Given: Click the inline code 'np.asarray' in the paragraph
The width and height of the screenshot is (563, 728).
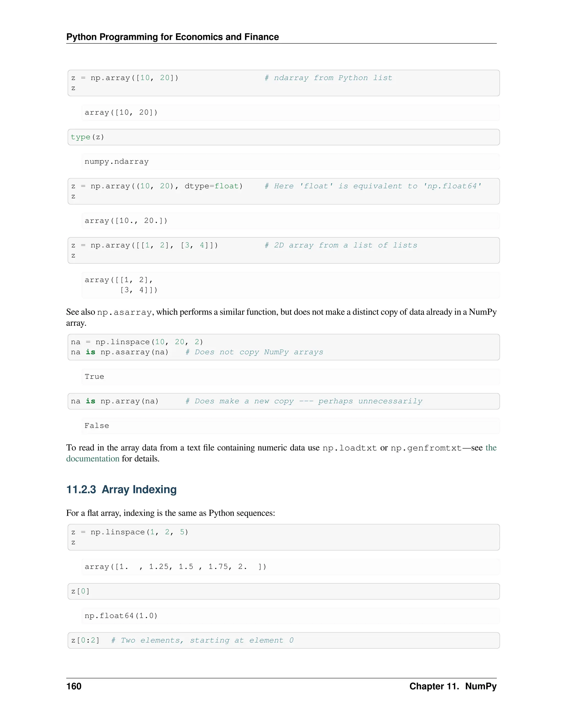Looking at the screenshot, I should point(125,312).
